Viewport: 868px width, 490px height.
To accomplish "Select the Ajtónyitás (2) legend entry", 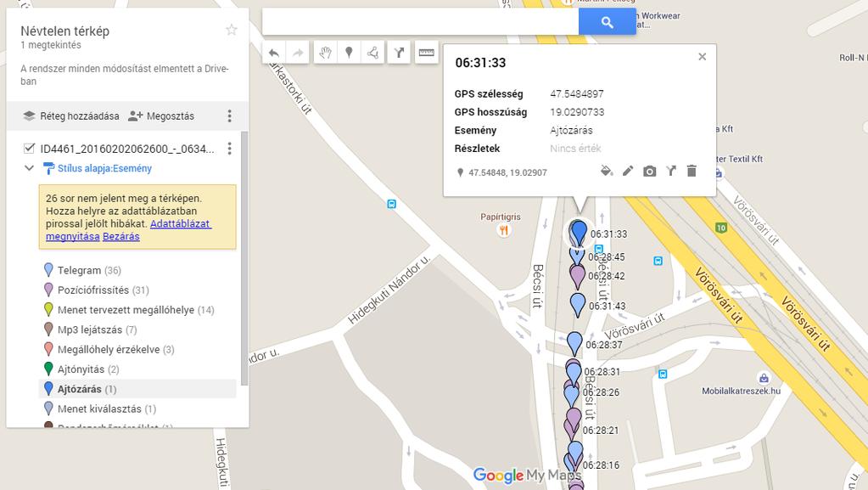I will point(137,369).
